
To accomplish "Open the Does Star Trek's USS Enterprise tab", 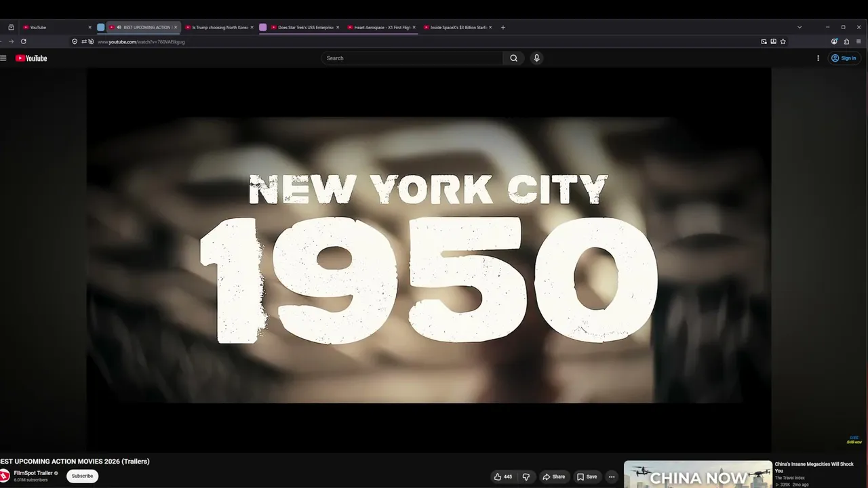I will pyautogui.click(x=305, y=27).
